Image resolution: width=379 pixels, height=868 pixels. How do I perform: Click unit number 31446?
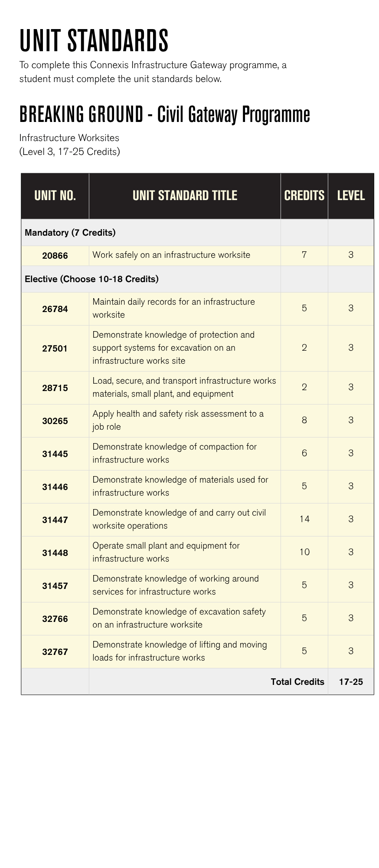tap(55, 487)
